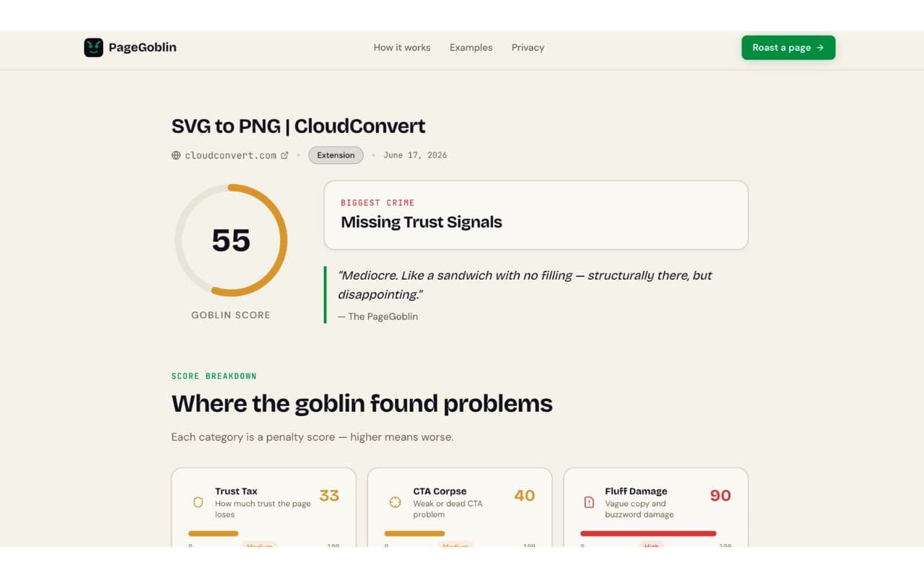The height and width of the screenshot is (578, 924).
Task: Click the CTA Corpse score 40
Action: pos(525,496)
